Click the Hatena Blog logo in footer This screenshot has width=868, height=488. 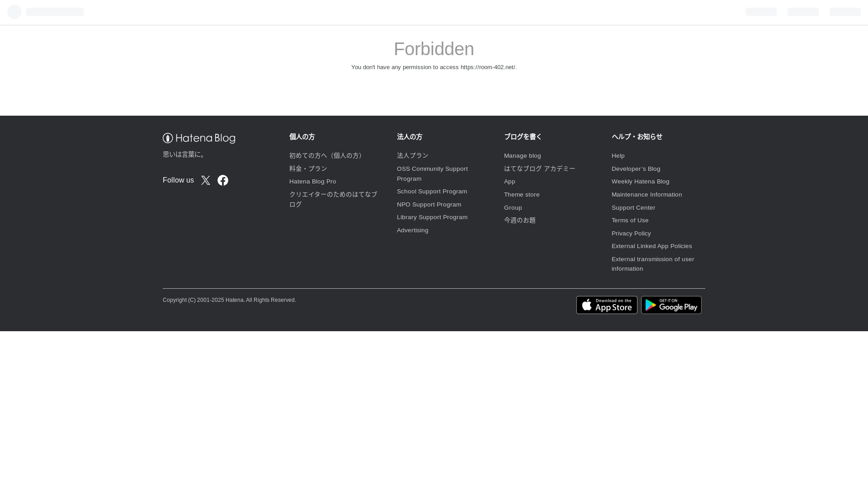199,138
